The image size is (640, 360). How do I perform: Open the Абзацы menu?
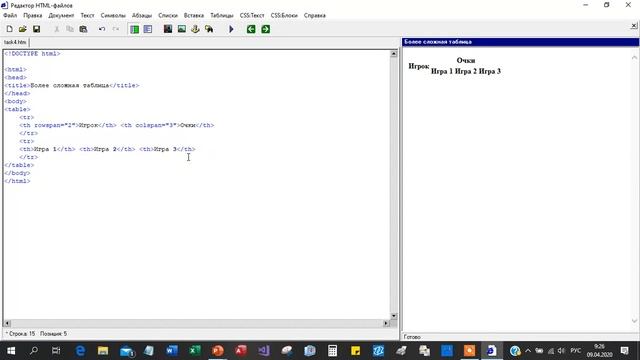(142, 15)
